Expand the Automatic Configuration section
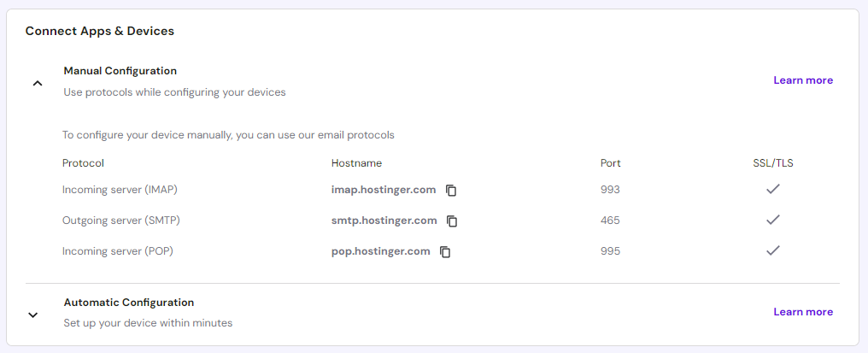Screen dimensions: 868x353 tap(32, 315)
